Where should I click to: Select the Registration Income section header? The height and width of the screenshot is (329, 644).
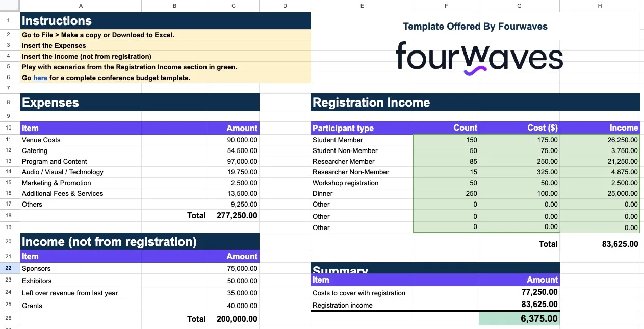click(x=475, y=102)
